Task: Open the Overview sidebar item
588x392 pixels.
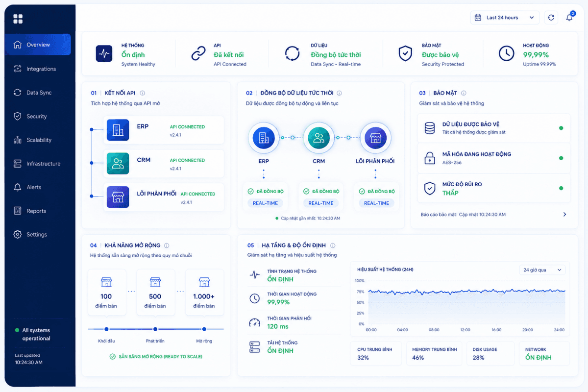Action: pyautogui.click(x=38, y=45)
